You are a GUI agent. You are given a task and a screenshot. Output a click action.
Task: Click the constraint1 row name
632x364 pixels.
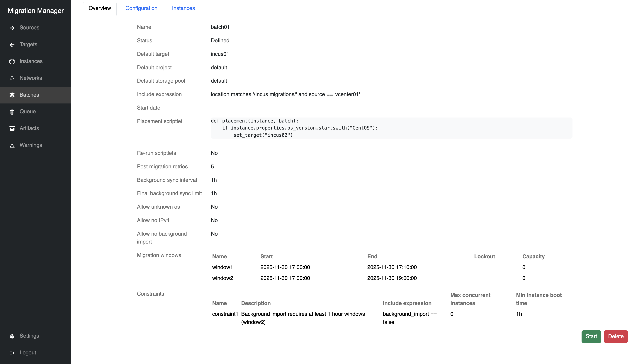(225, 314)
